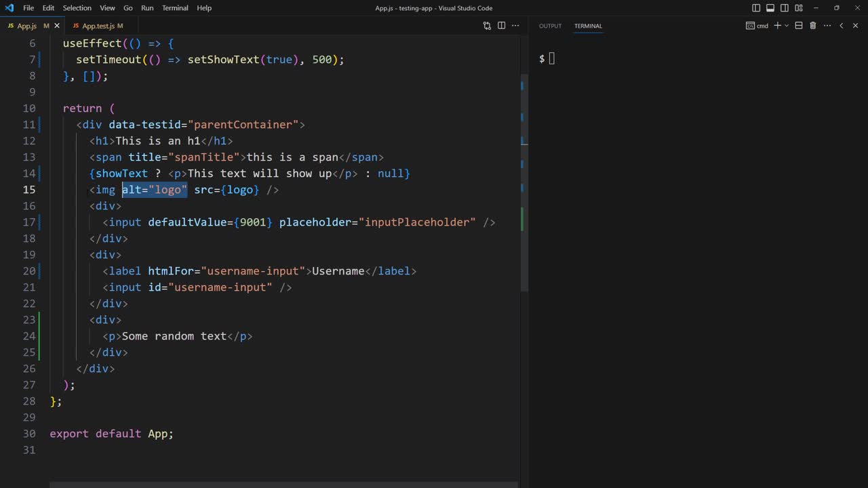Close the App.js editor tab
The height and width of the screenshot is (488, 868).
click(x=57, y=26)
